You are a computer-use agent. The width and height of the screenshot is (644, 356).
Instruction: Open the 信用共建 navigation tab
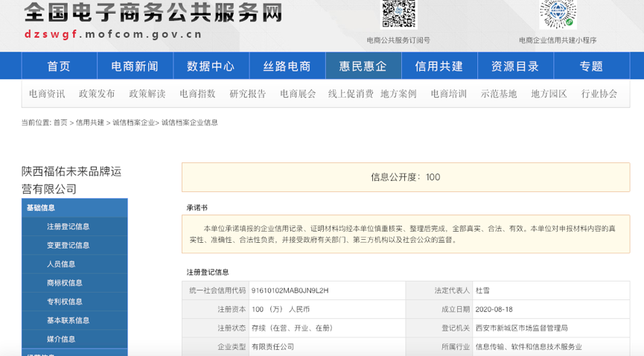439,66
